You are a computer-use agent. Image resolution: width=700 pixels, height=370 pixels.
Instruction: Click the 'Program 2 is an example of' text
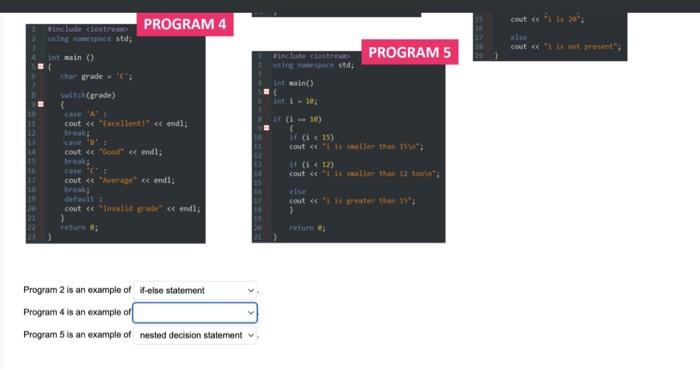click(x=77, y=290)
